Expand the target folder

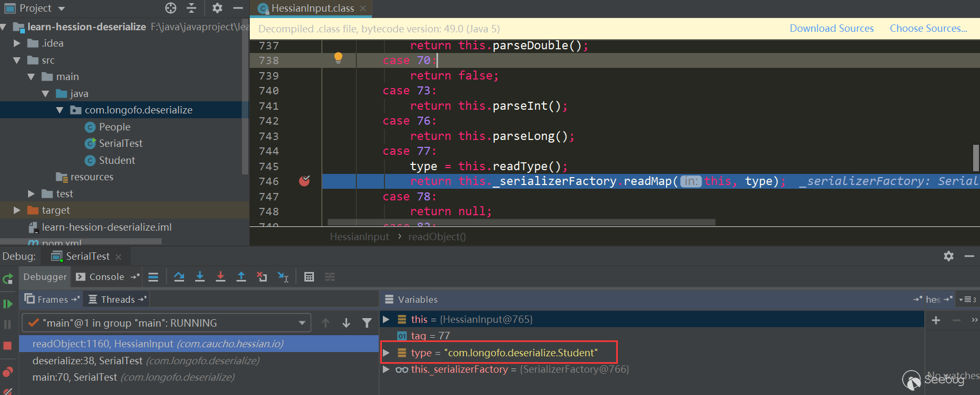pos(17,210)
